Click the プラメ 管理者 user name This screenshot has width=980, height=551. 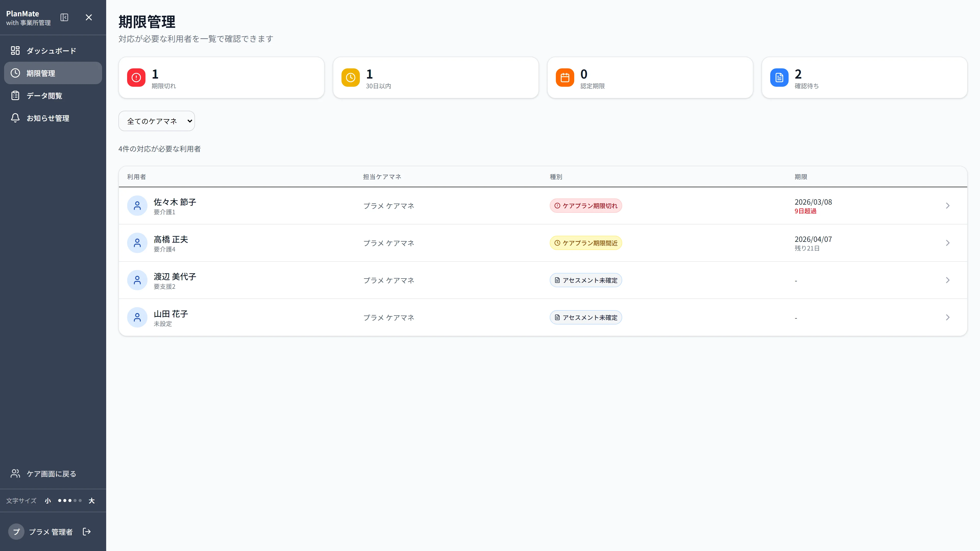click(51, 532)
